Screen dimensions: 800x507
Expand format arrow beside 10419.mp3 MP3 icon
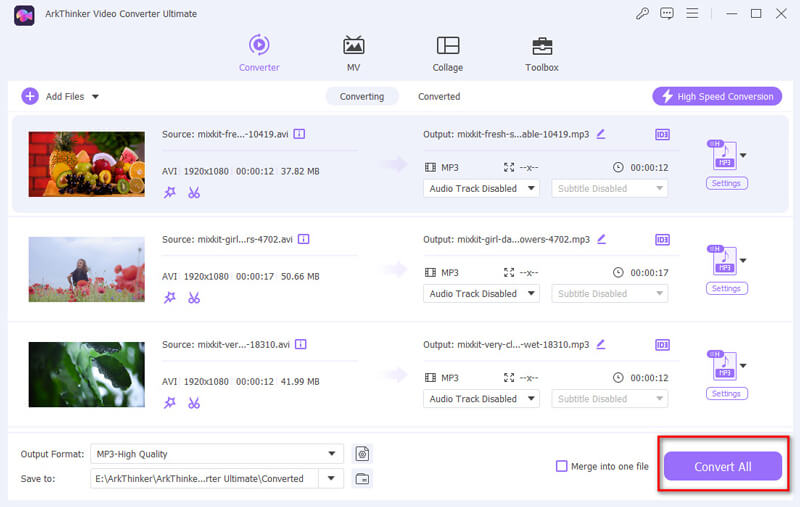743,155
